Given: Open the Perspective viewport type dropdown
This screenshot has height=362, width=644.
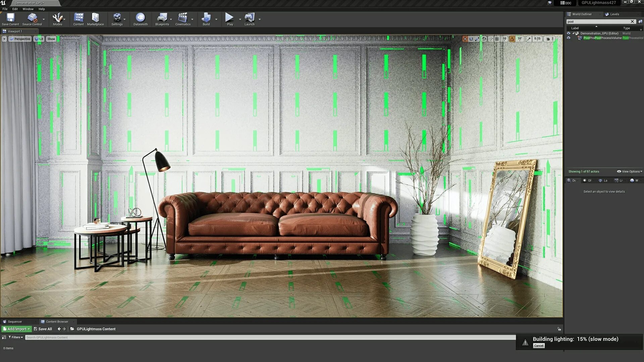Looking at the screenshot, I should pos(20,39).
